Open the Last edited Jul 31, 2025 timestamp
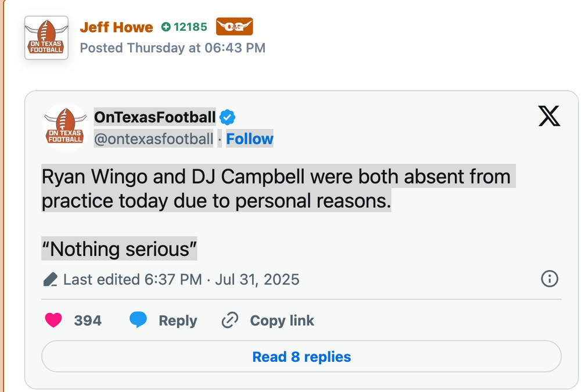This screenshot has width=581, height=392. click(x=181, y=280)
